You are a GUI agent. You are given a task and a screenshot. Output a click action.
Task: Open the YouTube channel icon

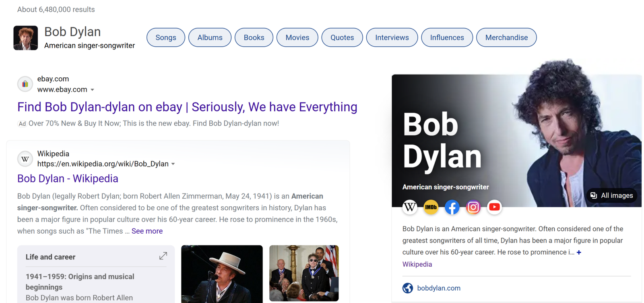[494, 207]
